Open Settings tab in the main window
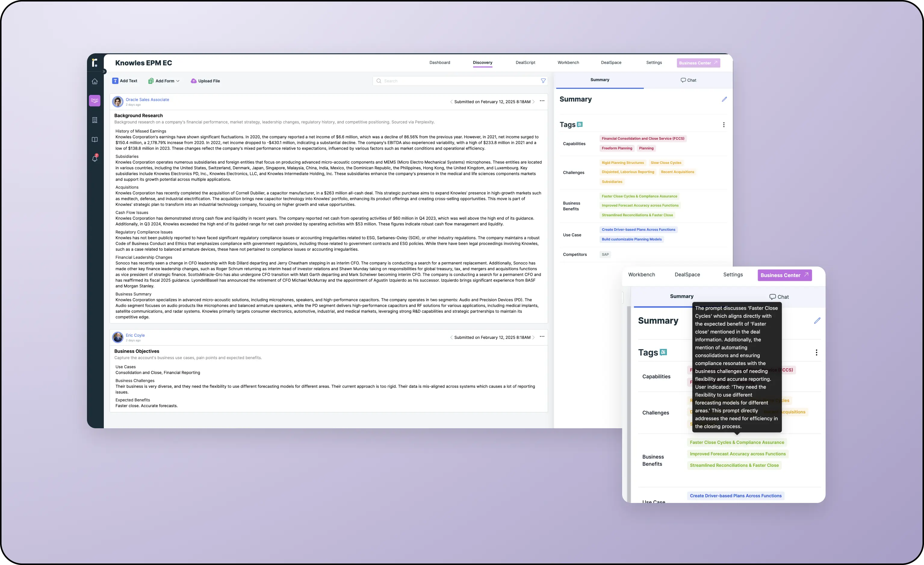The height and width of the screenshot is (565, 924). pyautogui.click(x=654, y=63)
